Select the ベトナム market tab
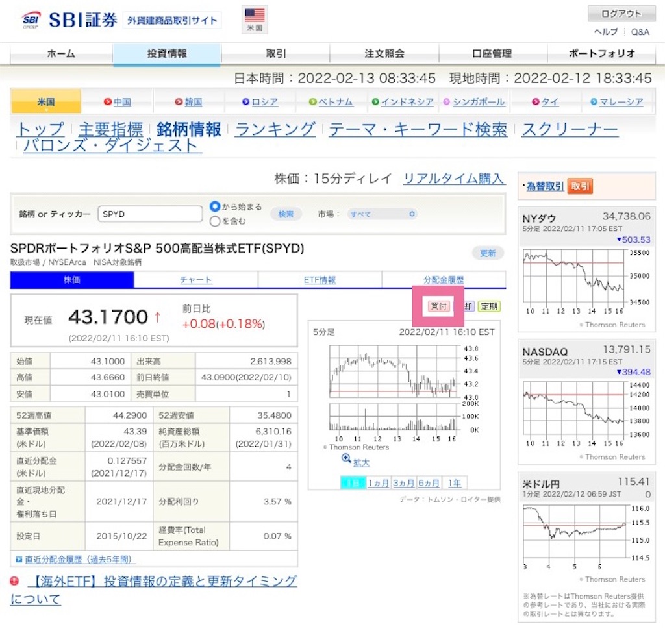Image resolution: width=665 pixels, height=644 pixels. [x=331, y=102]
